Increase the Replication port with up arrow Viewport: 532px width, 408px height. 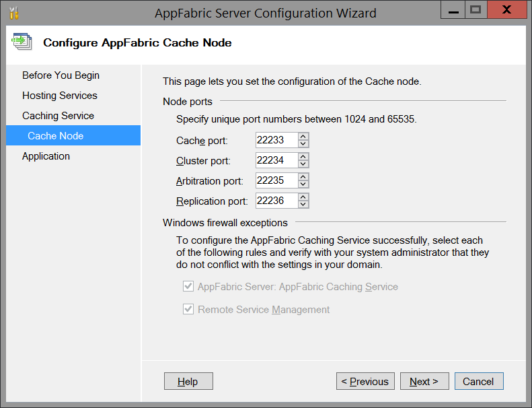[303, 197]
